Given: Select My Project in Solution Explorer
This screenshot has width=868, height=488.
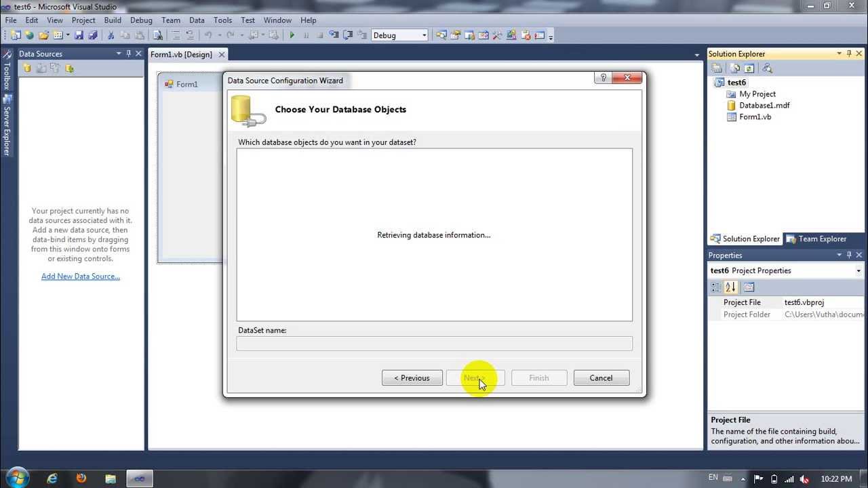Looking at the screenshot, I should click(757, 94).
